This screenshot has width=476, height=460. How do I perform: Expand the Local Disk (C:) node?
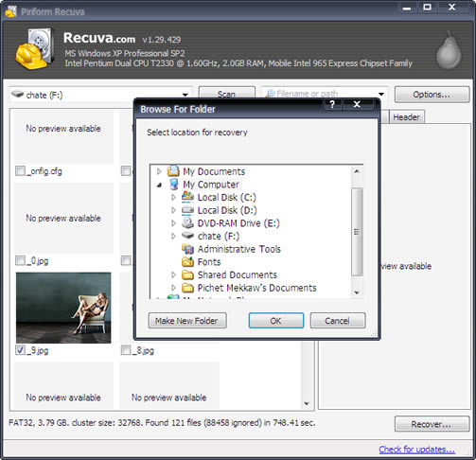(173, 197)
